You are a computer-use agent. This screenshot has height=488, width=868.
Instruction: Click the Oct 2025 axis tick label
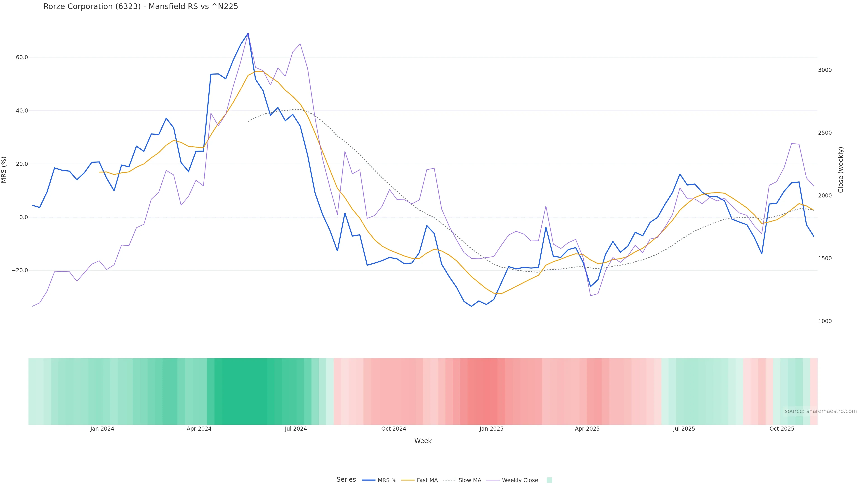click(x=782, y=429)
